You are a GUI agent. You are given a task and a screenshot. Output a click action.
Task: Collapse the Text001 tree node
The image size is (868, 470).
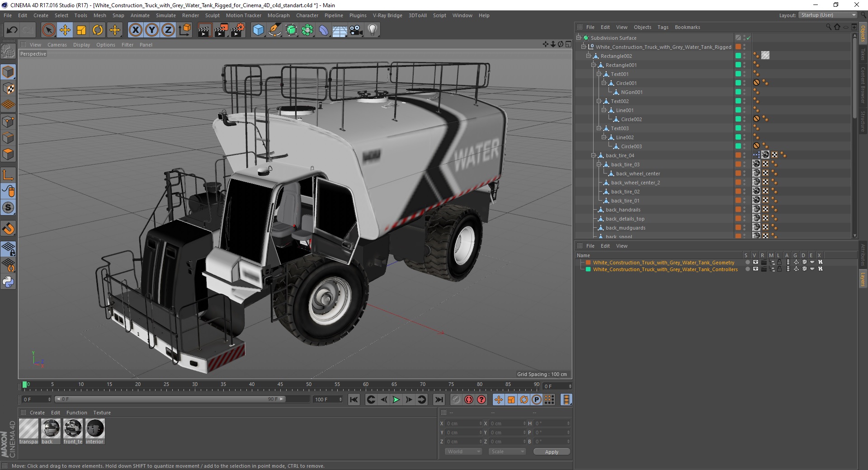tap(599, 74)
